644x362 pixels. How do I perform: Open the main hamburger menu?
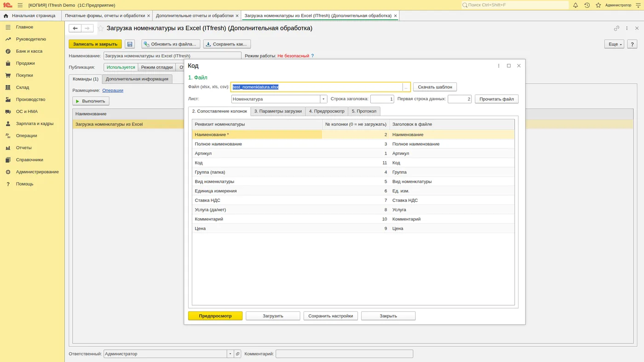(x=20, y=5)
